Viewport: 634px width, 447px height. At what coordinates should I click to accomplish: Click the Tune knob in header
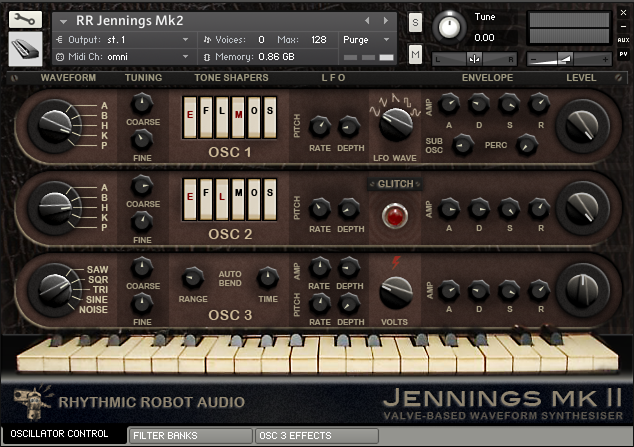coord(449,27)
